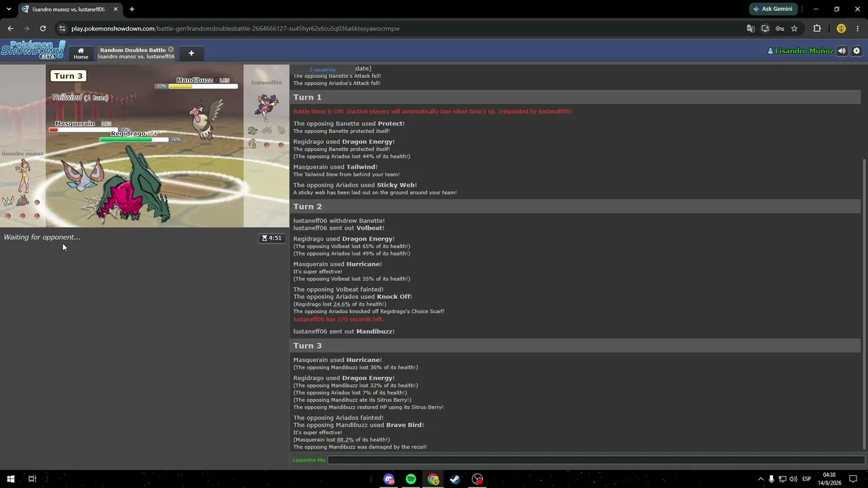Image resolution: width=868 pixels, height=488 pixels.
Task: Close the Random Doubles Battle room tab
Action: pyautogui.click(x=171, y=49)
